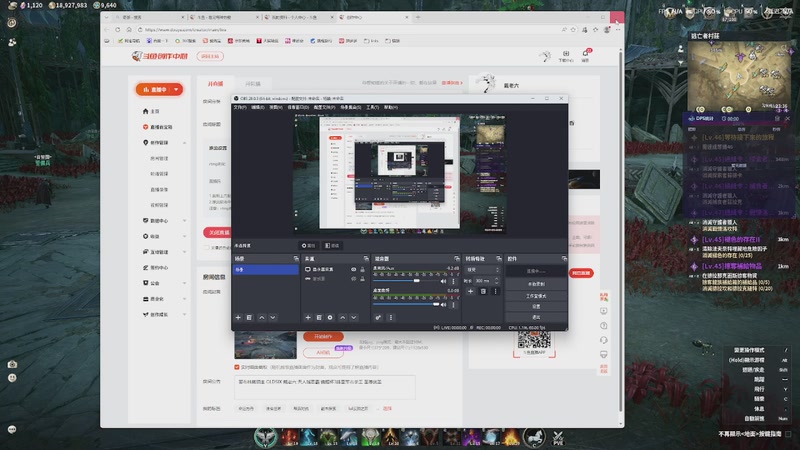Open the OBS scene transition type dropdown
Image resolution: width=800 pixels, height=450 pixels.
[x=482, y=269]
